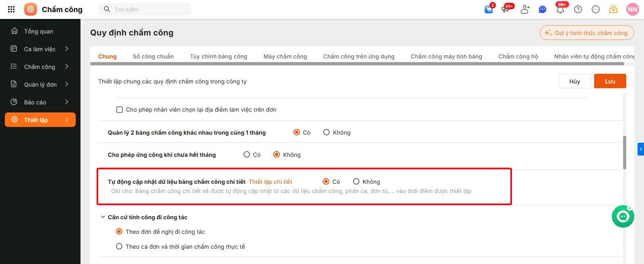Expand Thiết lập sidebar chevron
644x264 pixels.
[67, 120]
